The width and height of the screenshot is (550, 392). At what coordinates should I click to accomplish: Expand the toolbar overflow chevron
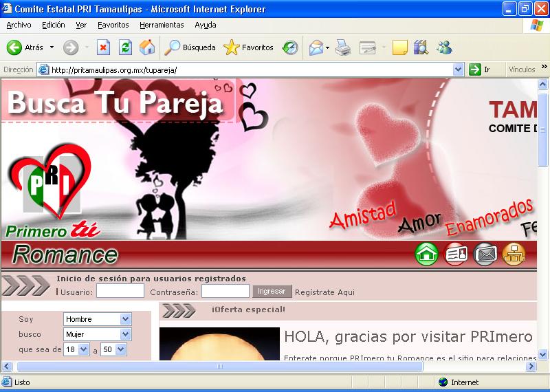pyautogui.click(x=544, y=67)
